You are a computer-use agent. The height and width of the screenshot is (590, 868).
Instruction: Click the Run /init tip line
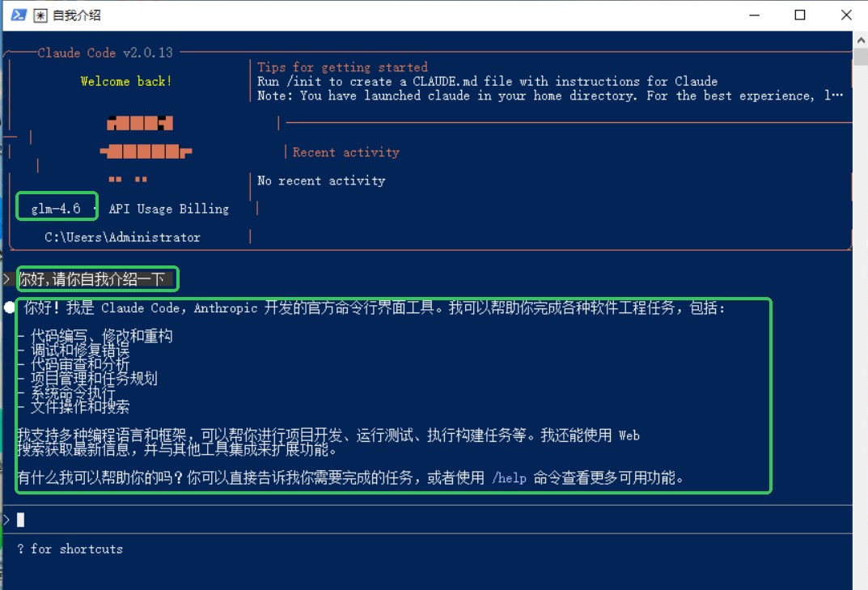coord(487,82)
